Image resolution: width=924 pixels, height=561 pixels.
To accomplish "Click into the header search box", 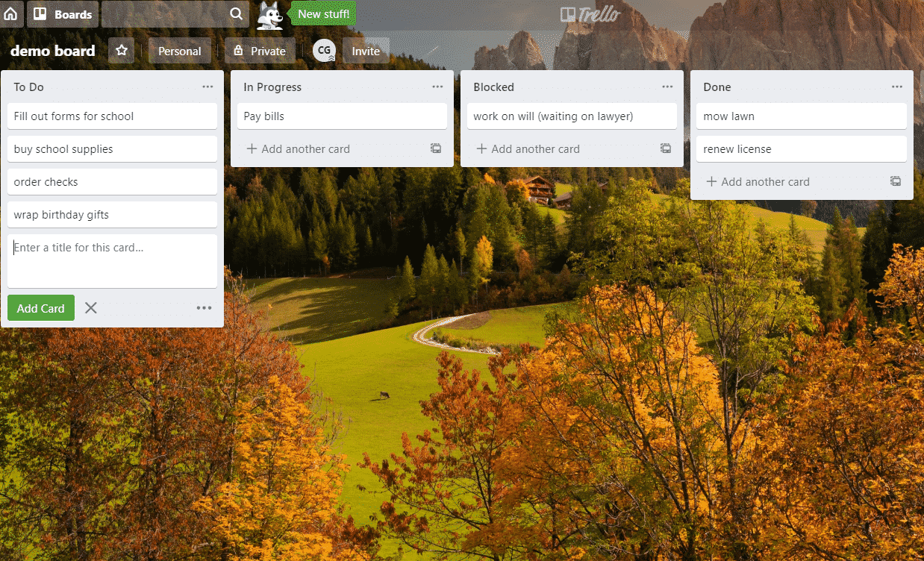I will pos(175,14).
